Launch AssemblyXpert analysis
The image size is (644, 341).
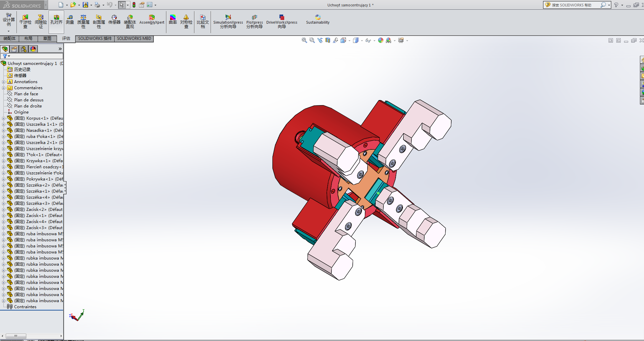(x=152, y=20)
